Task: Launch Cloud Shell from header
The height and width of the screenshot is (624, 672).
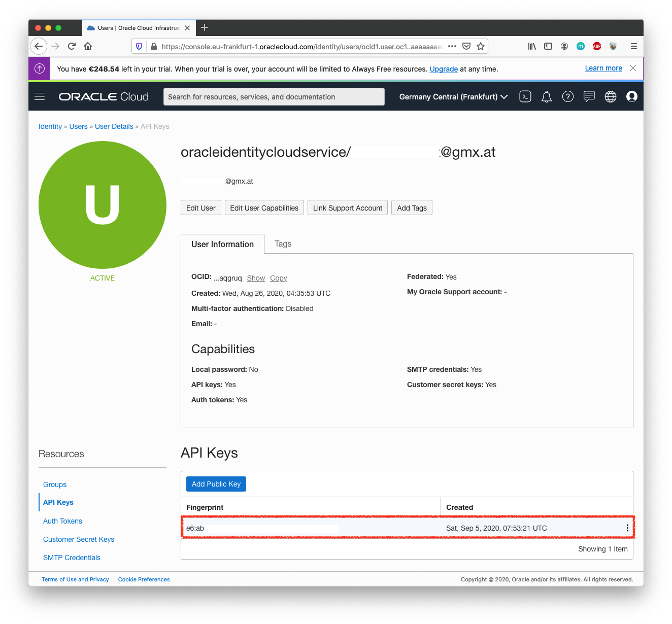Action: 525,96
